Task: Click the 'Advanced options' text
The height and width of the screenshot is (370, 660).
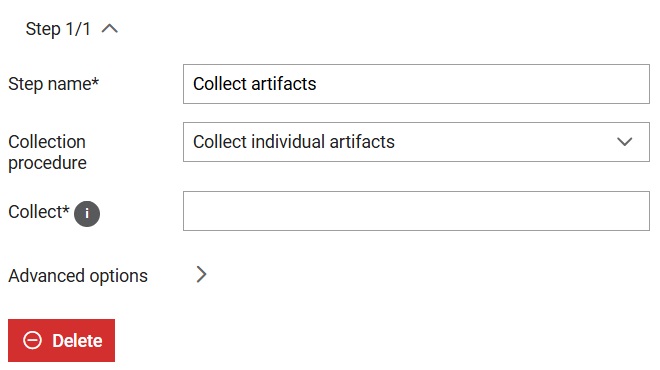Action: point(78,276)
